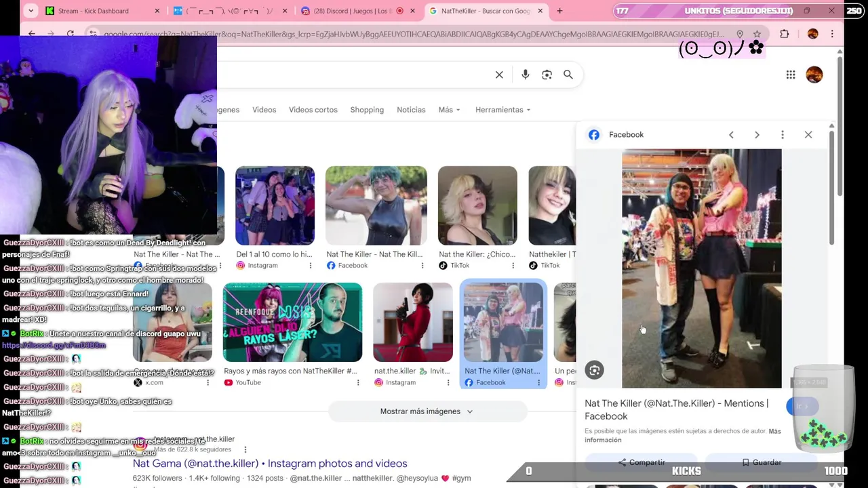This screenshot has height=488, width=868.
Task: Click the 'Guardar' button in preview panel
Action: click(761, 462)
